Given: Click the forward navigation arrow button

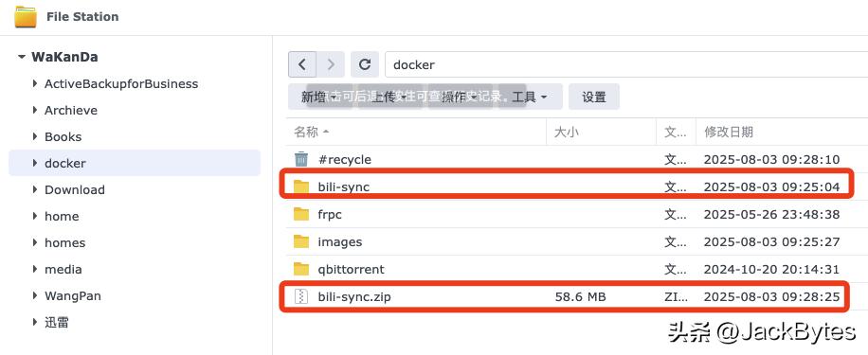Looking at the screenshot, I should (331, 64).
